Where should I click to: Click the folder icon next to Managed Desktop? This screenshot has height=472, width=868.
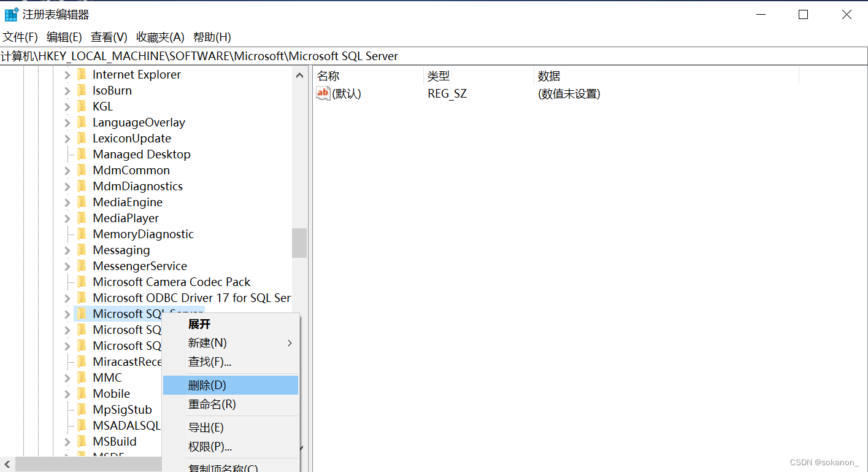click(82, 154)
